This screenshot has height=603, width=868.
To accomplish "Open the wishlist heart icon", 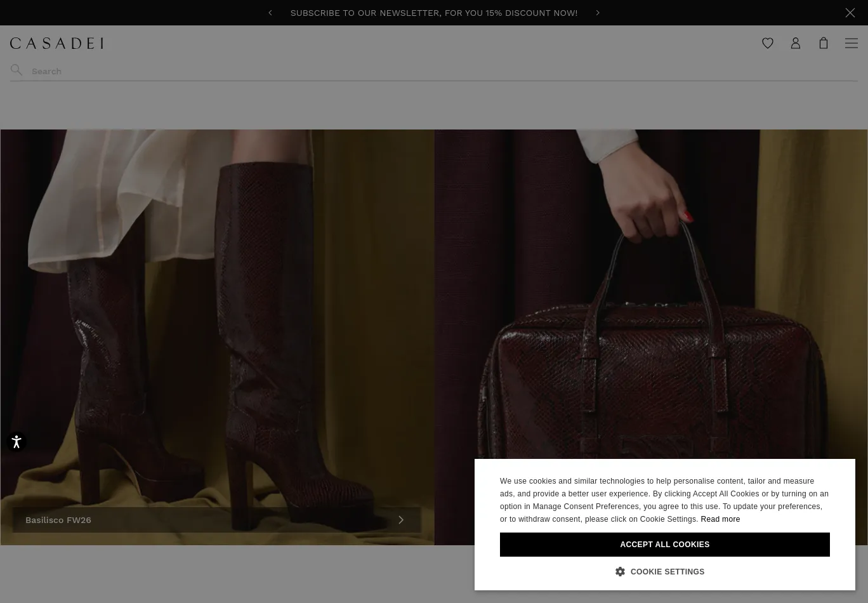I will click(768, 43).
